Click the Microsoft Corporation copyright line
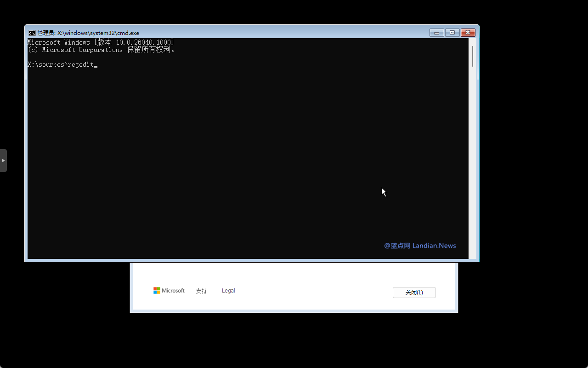 click(101, 50)
